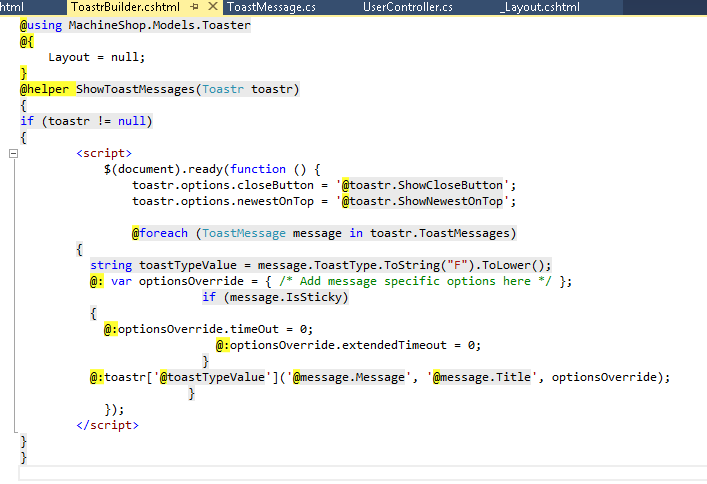The width and height of the screenshot is (707, 484).
Task: Click '@toastr.ShowCloseButton' expression
Action: click(x=422, y=185)
